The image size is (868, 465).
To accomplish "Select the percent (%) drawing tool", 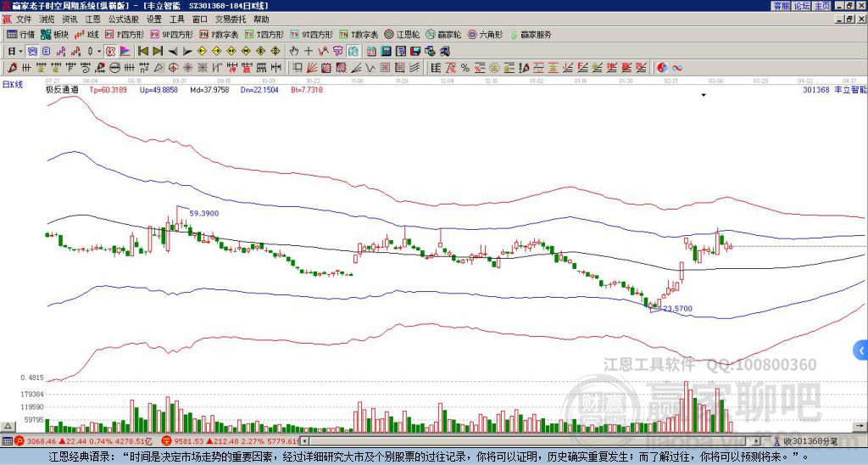I will [x=465, y=68].
